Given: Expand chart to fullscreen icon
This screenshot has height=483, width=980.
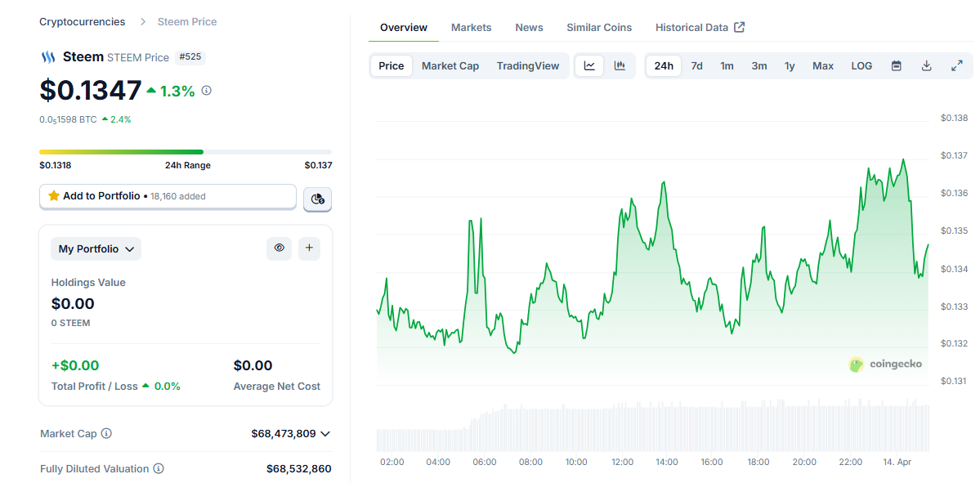Looking at the screenshot, I should tap(957, 65).
